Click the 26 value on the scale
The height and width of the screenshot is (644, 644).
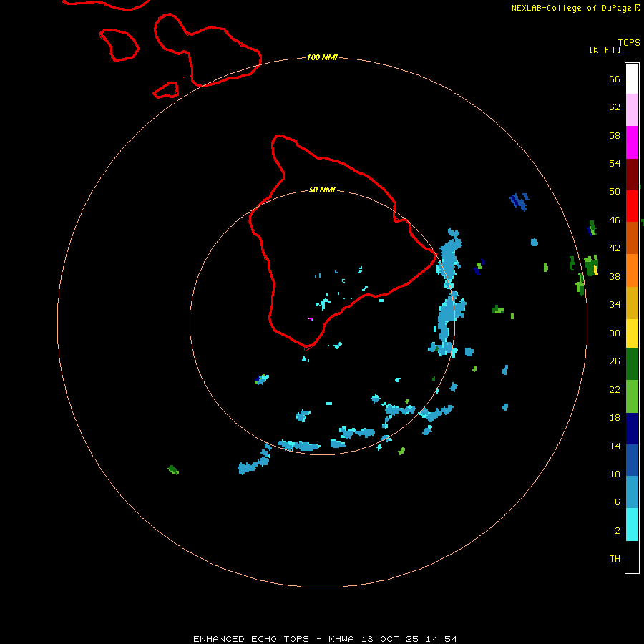(x=615, y=361)
